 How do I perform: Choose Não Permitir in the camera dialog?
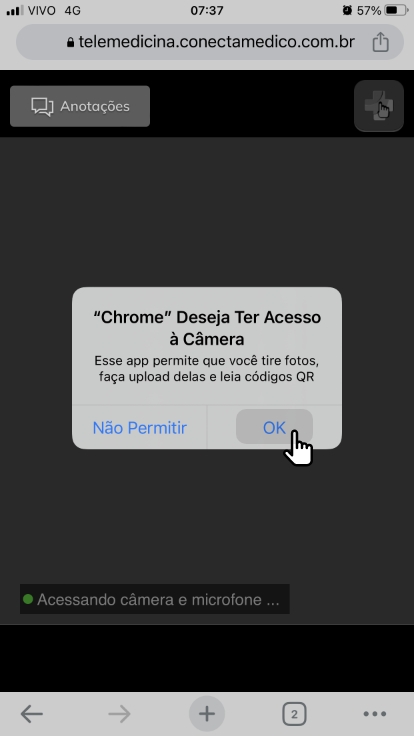pos(139,428)
